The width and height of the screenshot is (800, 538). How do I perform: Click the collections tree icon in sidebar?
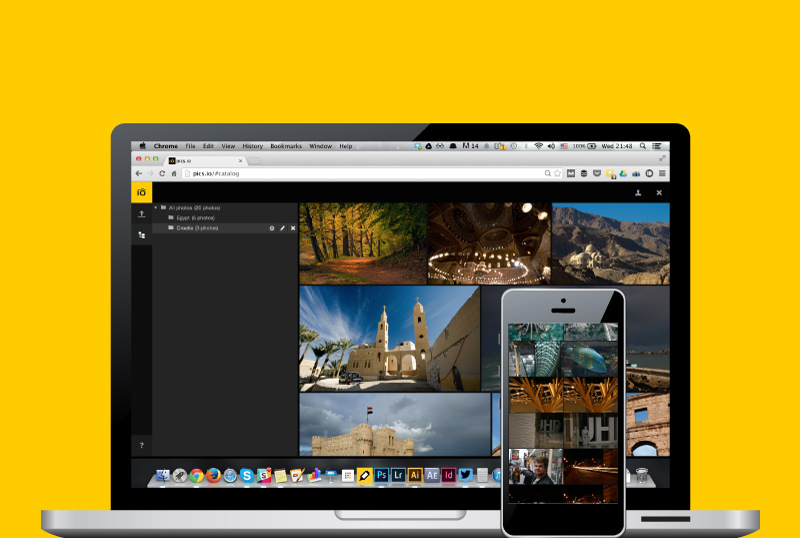(142, 235)
